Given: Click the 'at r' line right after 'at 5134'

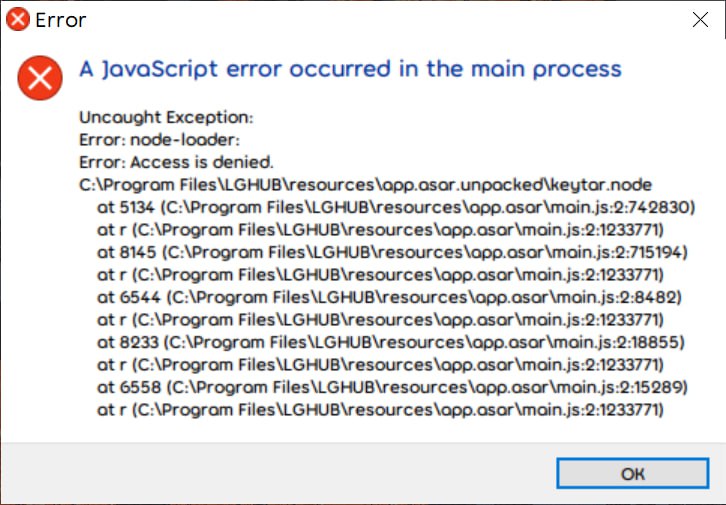Looking at the screenshot, I should (381, 230).
